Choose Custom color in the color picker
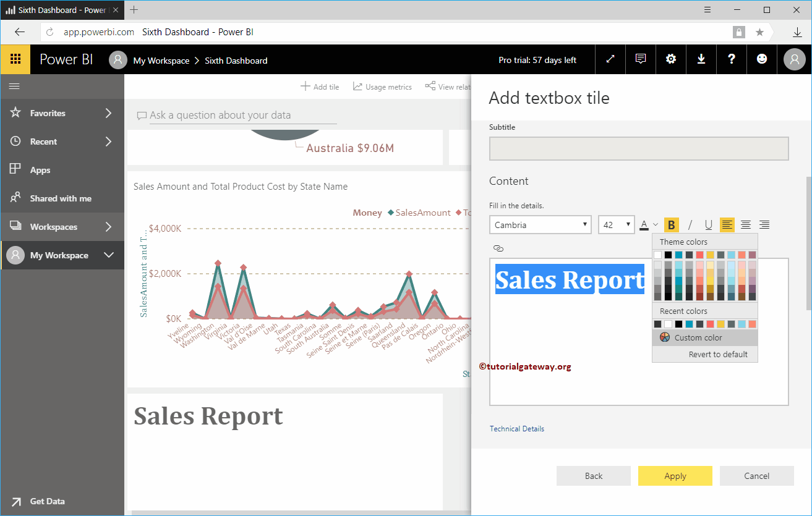 704,337
